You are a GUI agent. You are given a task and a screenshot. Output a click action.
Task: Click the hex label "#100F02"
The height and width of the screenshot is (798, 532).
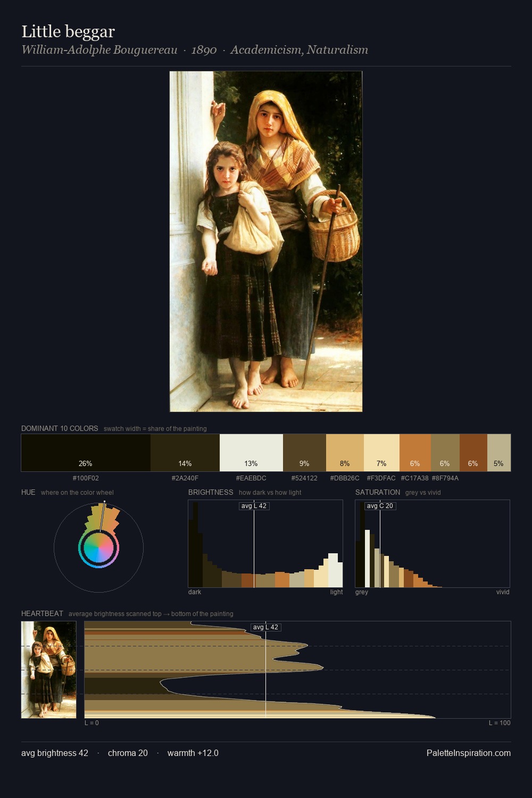click(x=86, y=478)
